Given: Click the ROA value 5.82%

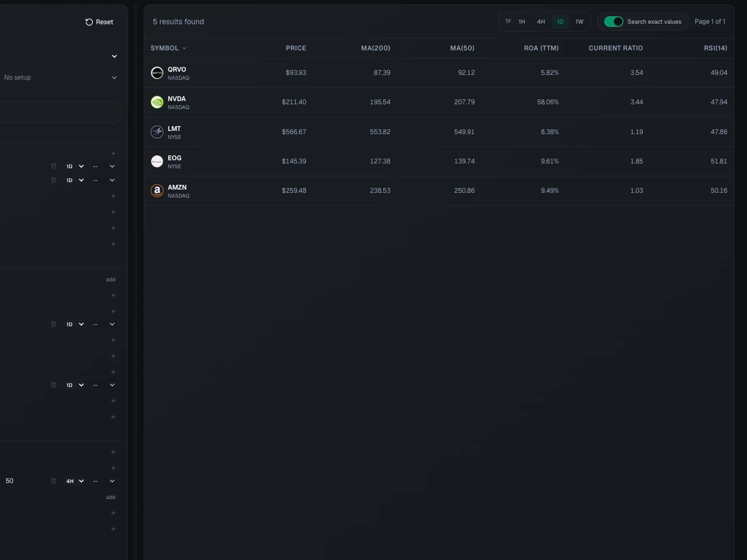Looking at the screenshot, I should 550,73.
